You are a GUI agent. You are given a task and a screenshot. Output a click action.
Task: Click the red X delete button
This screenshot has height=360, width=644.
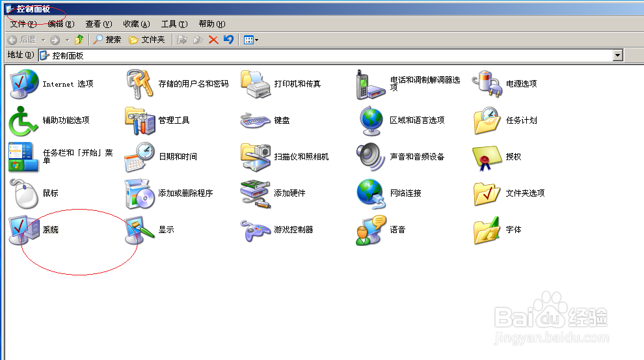213,40
